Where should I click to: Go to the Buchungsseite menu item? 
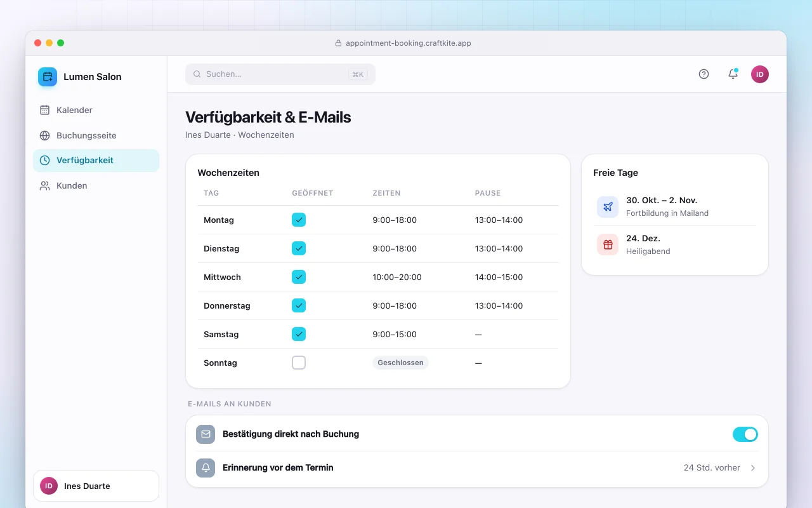pyautogui.click(x=96, y=135)
